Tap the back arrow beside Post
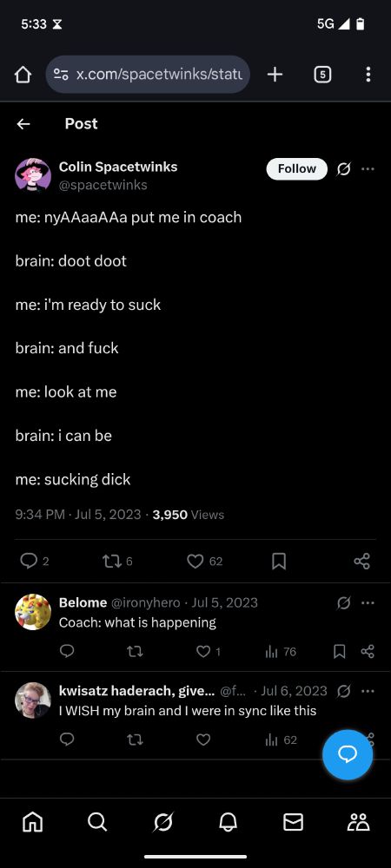Screen dimensions: 391x868 point(23,124)
